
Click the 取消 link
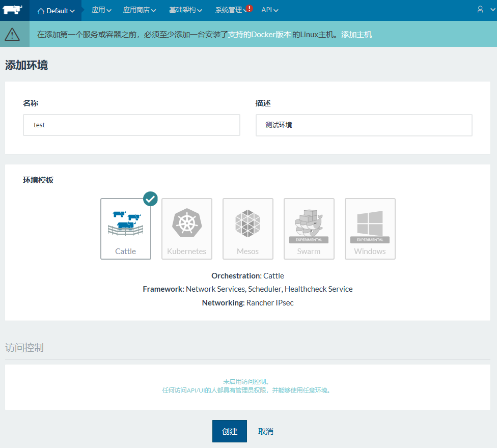pos(266,432)
